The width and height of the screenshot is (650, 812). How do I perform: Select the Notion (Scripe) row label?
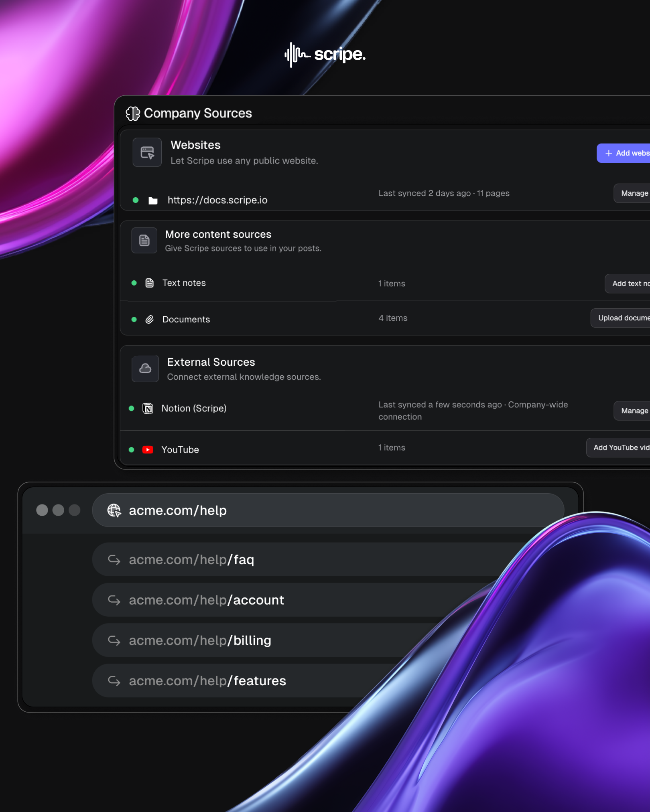pos(194,409)
